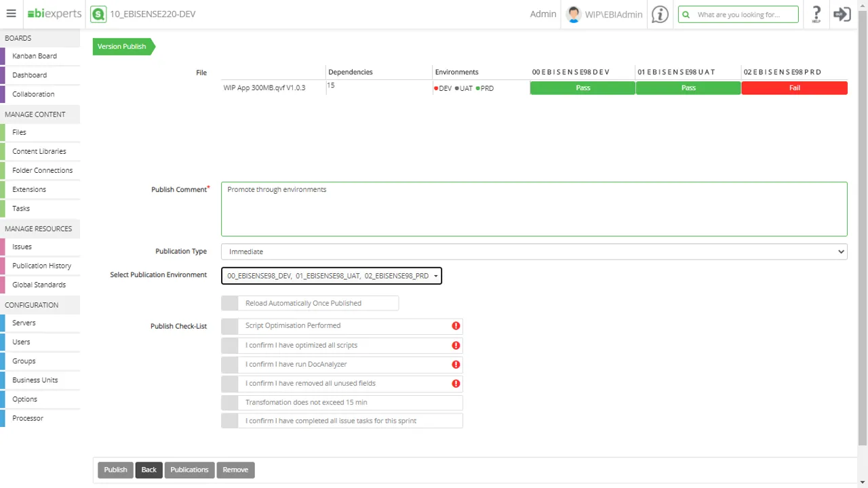Click into the Publish Comment text area
Image resolution: width=868 pixels, height=488 pixels.
pos(534,209)
